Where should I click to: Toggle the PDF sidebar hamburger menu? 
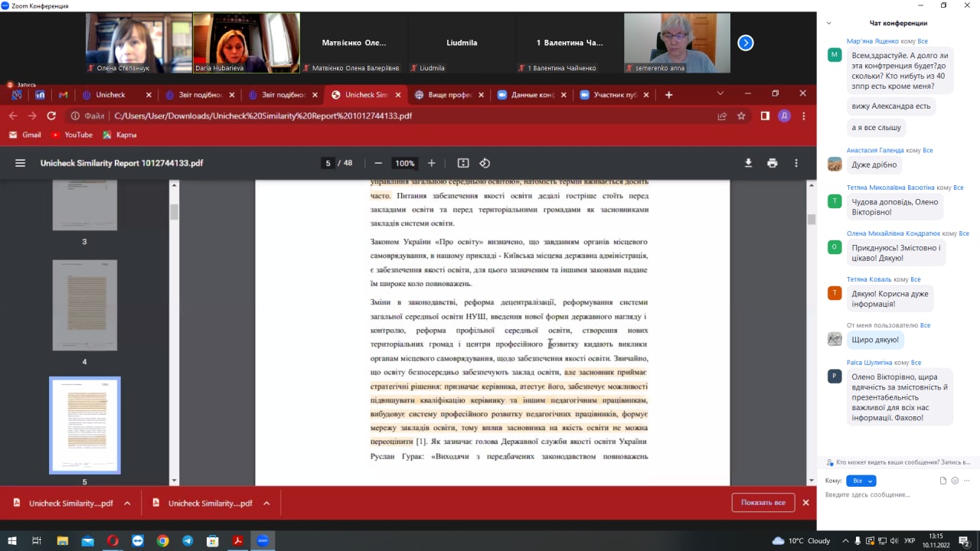pyautogui.click(x=21, y=163)
